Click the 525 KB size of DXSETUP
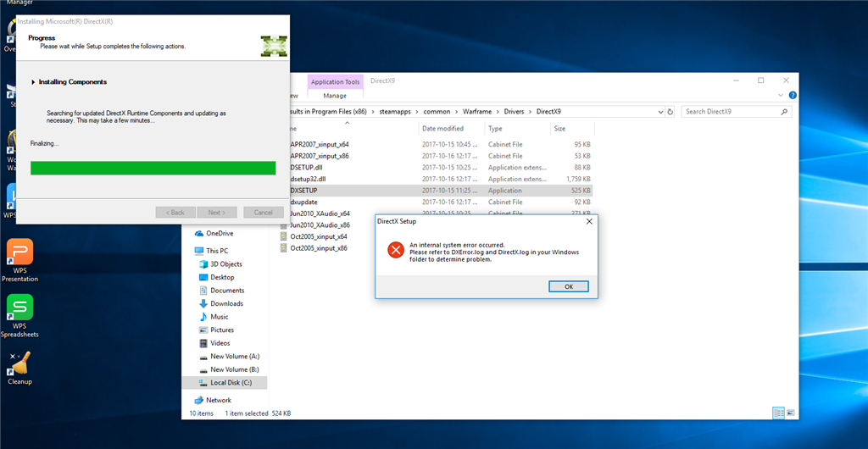Viewport: 868px width, 449px height. click(581, 191)
